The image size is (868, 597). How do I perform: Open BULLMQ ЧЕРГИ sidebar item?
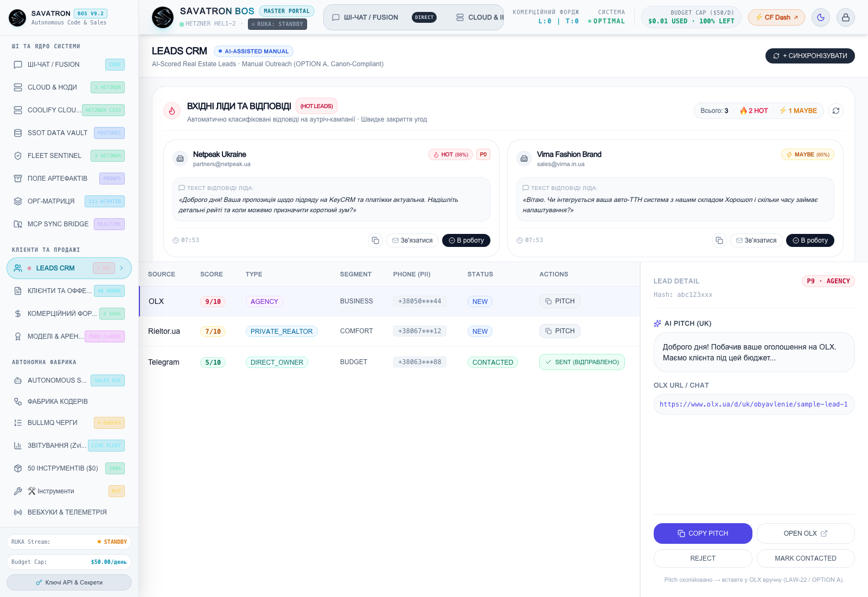pyautogui.click(x=69, y=423)
